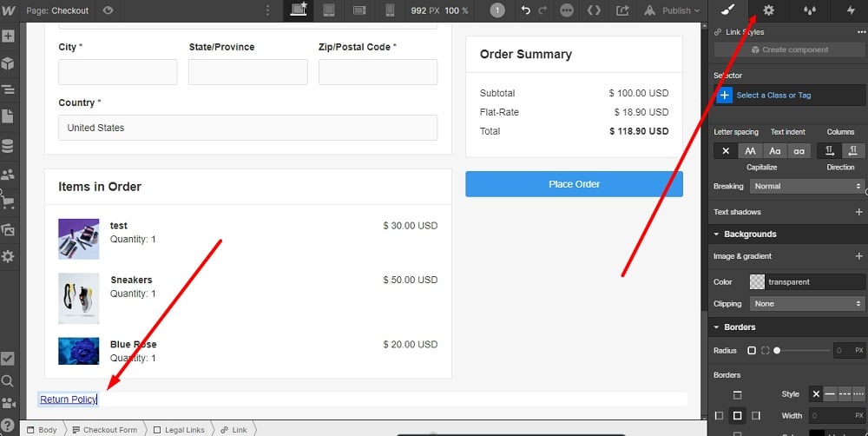Open the Navigator panel
Screen dimensions: 868x436
[x=8, y=89]
